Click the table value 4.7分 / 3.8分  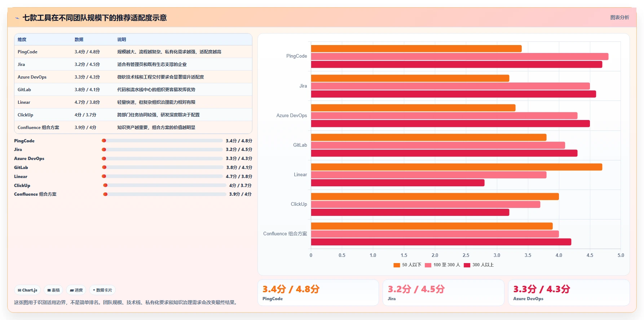click(x=87, y=102)
